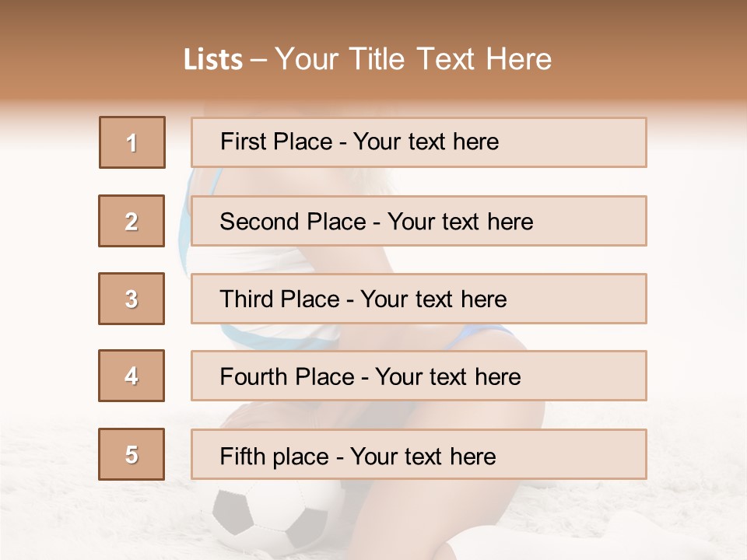747x560 pixels.
Task: Click the bold word Lists in title
Action: [x=213, y=60]
